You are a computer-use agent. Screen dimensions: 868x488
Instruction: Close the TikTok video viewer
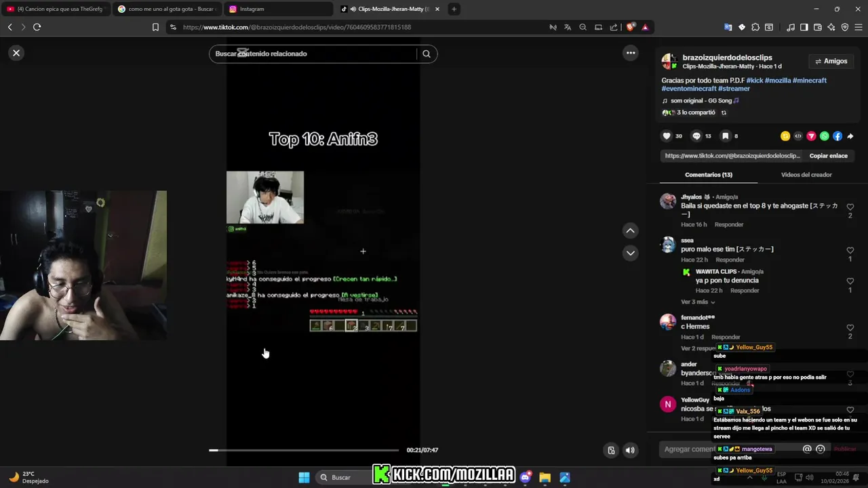pos(16,53)
